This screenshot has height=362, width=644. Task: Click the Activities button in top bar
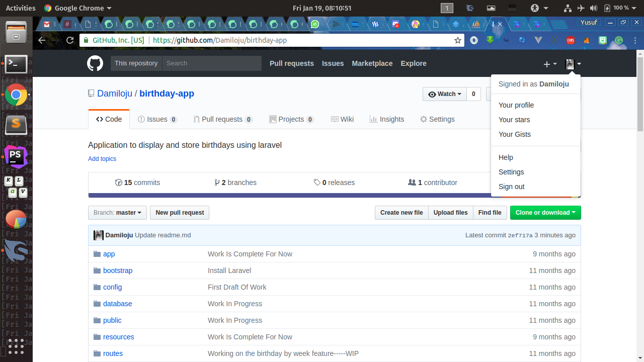click(21, 8)
